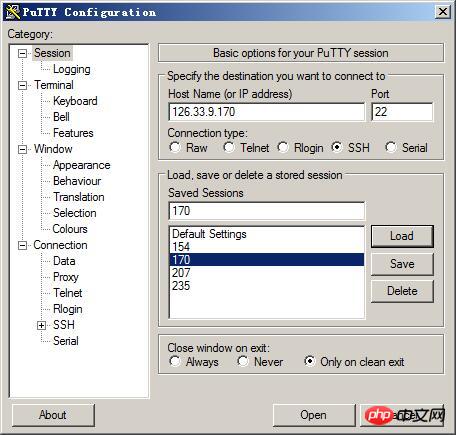
Task: Save the current session
Action: tap(402, 264)
